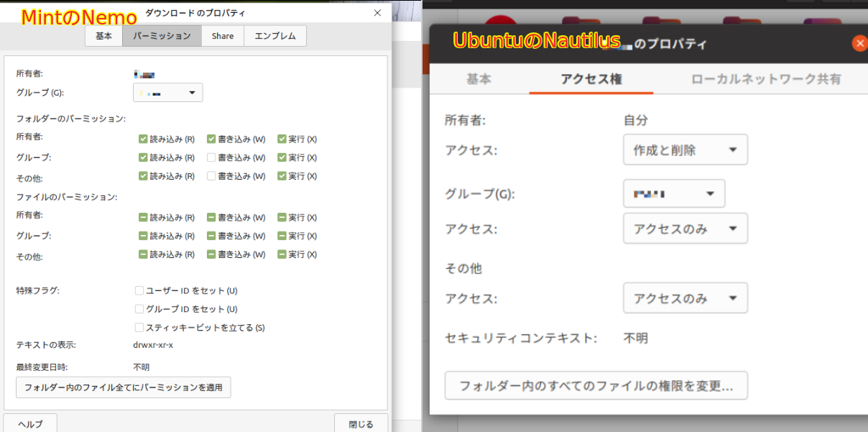Toggle folder owner 実行 (X) checkbox
This screenshot has height=432, width=868.
[282, 139]
